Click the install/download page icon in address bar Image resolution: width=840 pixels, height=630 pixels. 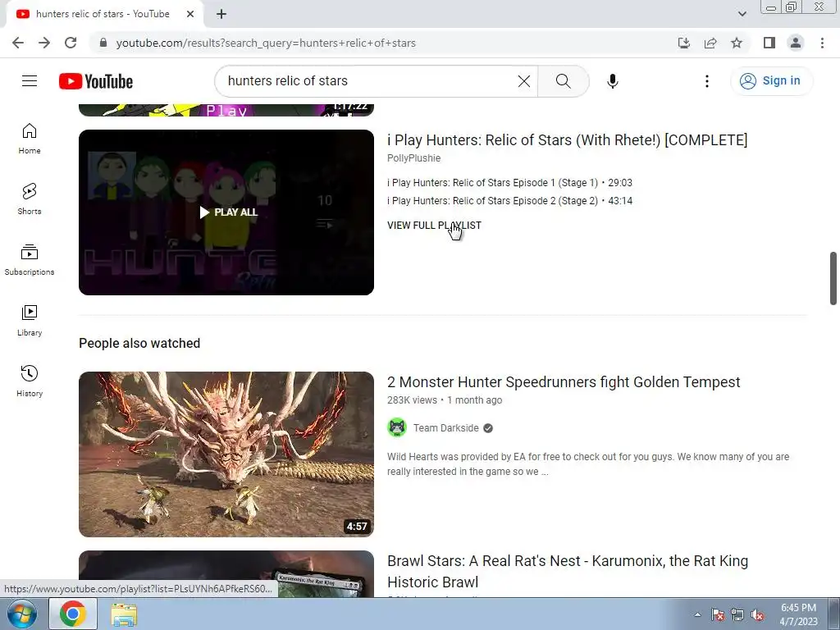coord(684,43)
